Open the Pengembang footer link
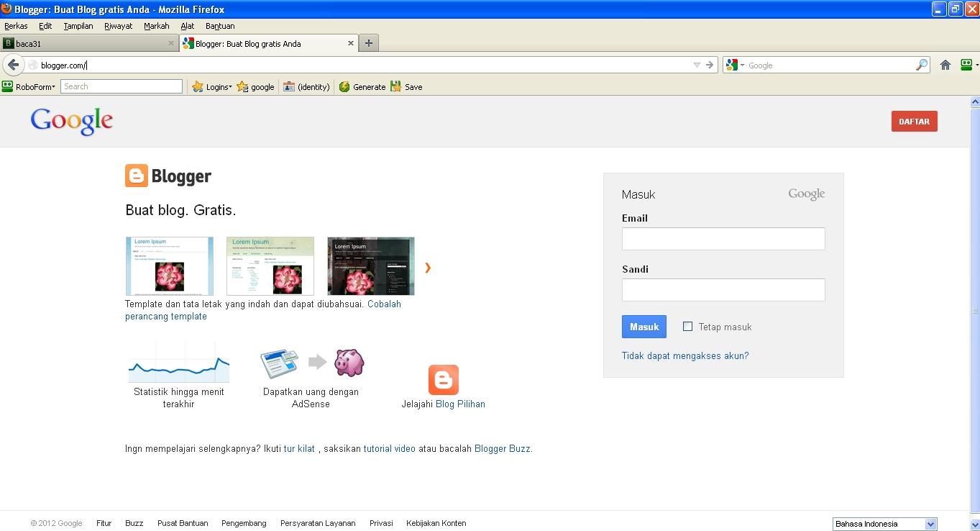 coord(244,523)
